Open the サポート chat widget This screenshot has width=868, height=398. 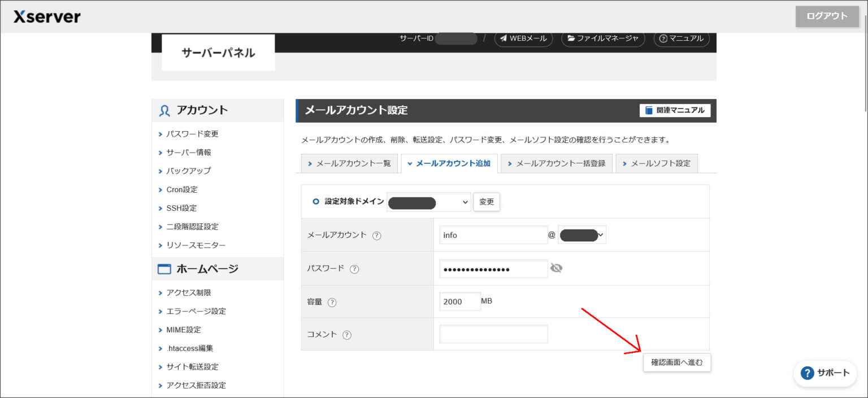tap(825, 373)
